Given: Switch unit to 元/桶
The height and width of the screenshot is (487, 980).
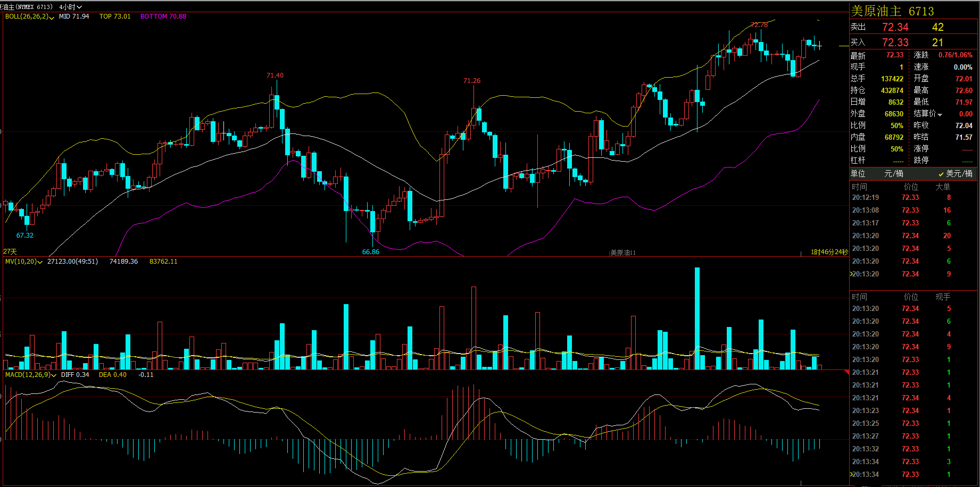Looking at the screenshot, I should coord(893,174).
